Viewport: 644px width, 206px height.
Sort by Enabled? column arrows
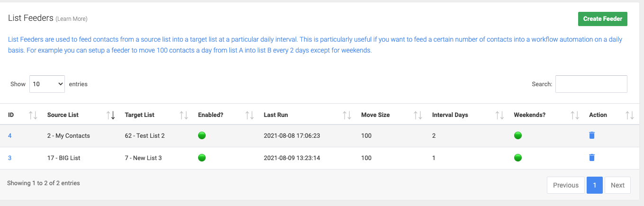(x=249, y=115)
